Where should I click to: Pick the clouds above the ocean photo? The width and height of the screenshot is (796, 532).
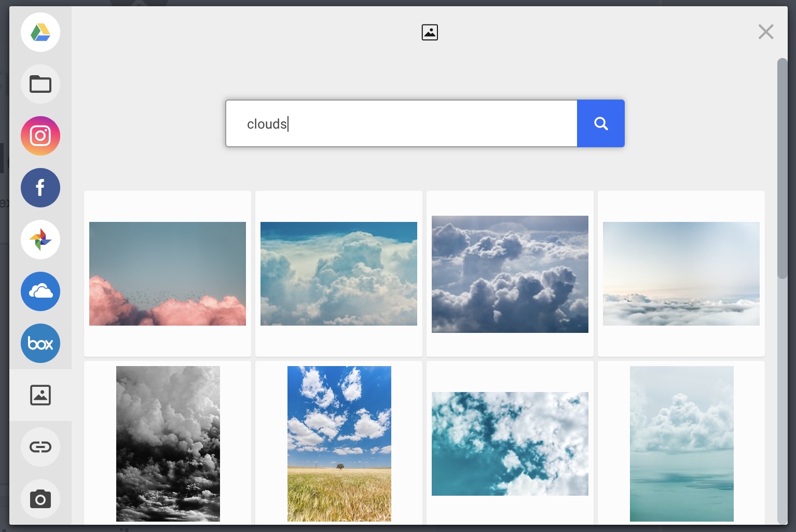click(681, 443)
